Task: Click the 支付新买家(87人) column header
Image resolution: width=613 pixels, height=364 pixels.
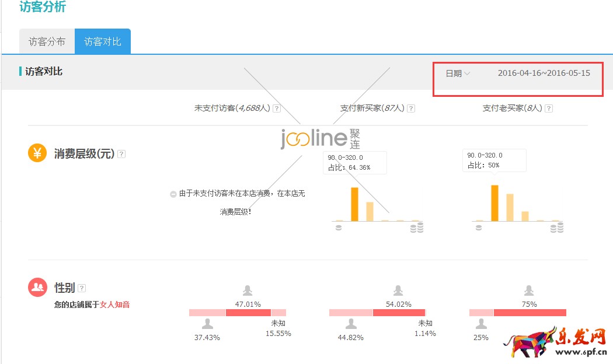Action: 372,108
